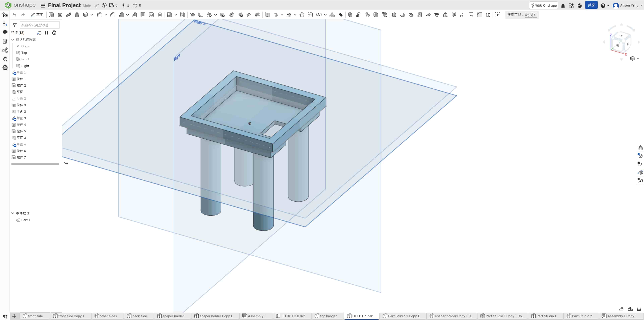Select the Plane tool
Image resolution: width=644 pixels, height=320 pixels.
click(267, 15)
